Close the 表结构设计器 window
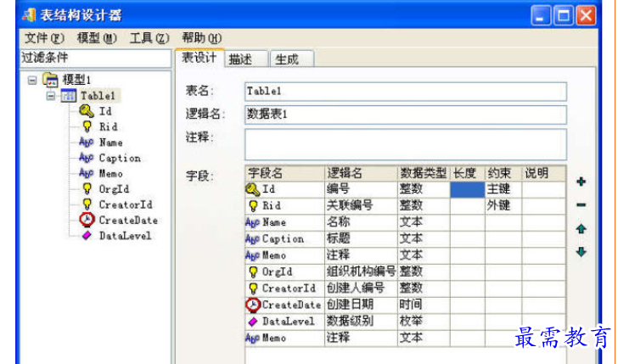618x364 pixels. (586, 16)
